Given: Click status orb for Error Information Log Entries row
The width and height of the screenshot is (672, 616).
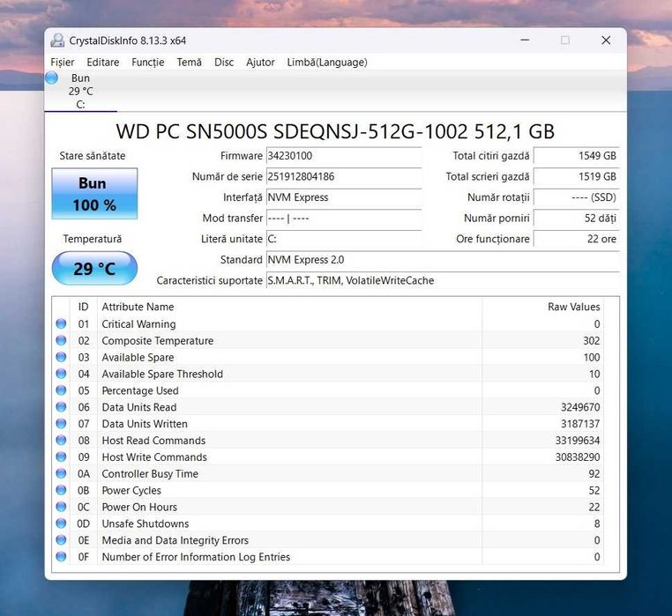Looking at the screenshot, I should (x=61, y=557).
